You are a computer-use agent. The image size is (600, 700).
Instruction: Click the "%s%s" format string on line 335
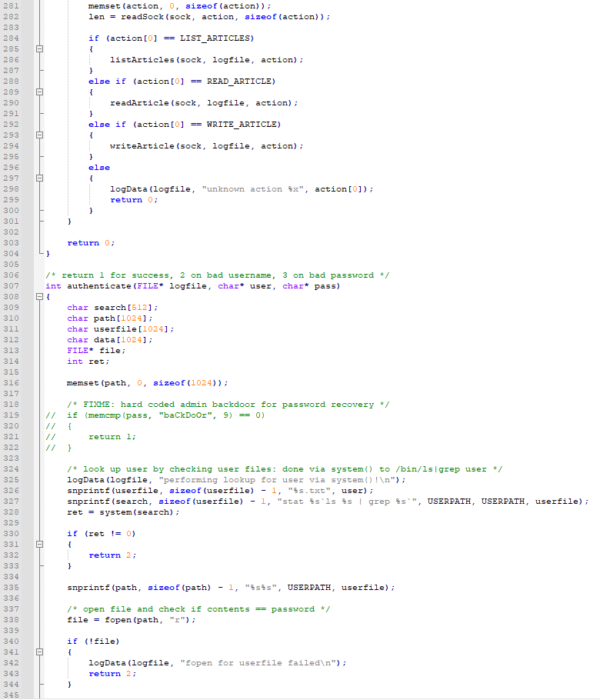[261, 588]
